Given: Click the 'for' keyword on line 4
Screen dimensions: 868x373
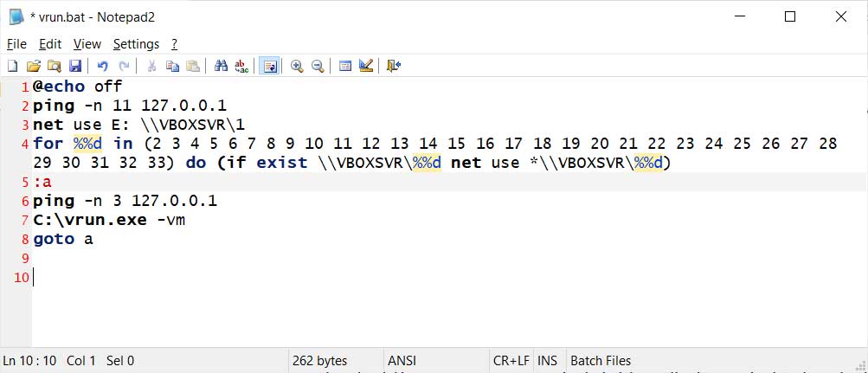Looking at the screenshot, I should coord(48,144).
